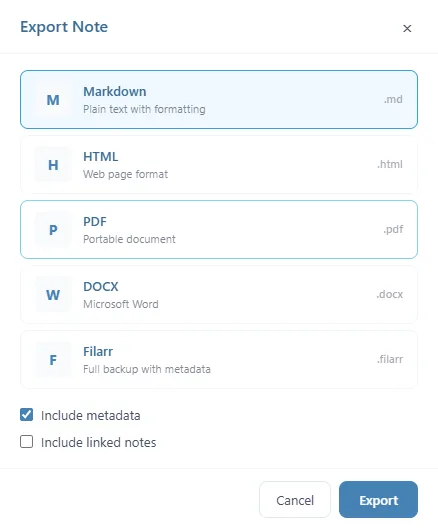438x530 pixels.
Task: Pick the DOCX Microsoft Word option
Action: coord(219,294)
